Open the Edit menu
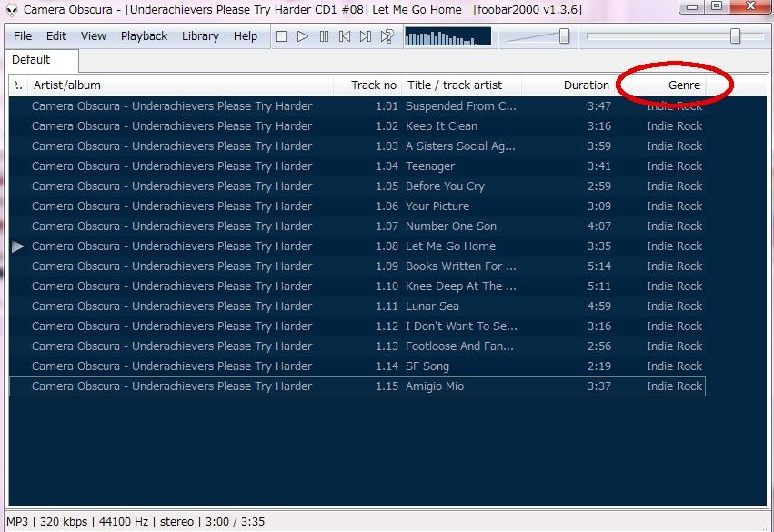Screen dimensions: 774x532 tap(56, 36)
